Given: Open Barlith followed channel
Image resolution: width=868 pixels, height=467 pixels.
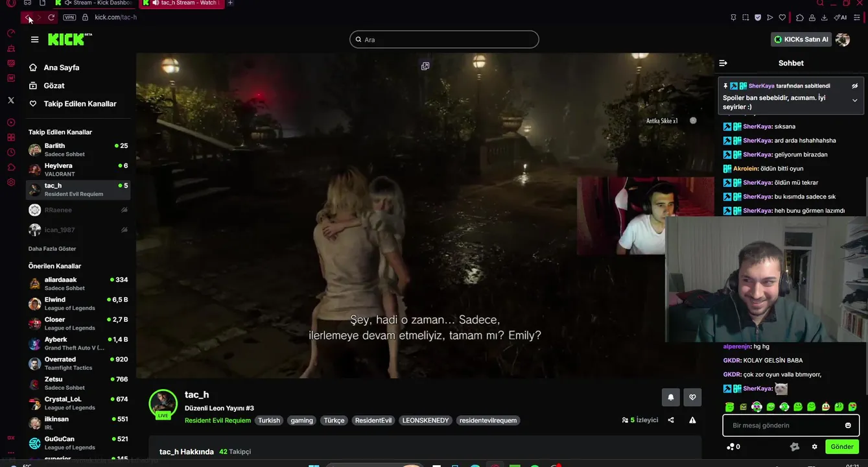Looking at the screenshot, I should point(78,150).
